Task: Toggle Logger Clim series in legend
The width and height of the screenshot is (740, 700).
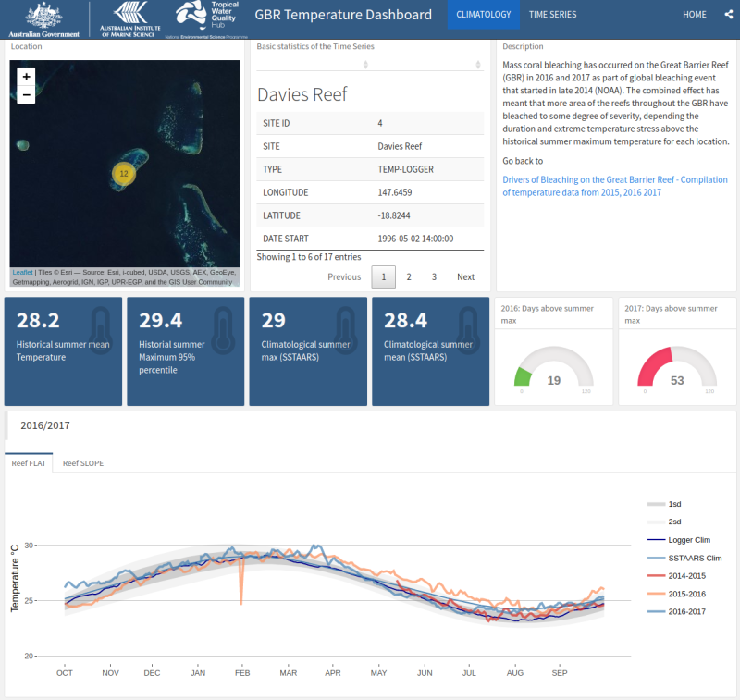Action: coord(679,540)
